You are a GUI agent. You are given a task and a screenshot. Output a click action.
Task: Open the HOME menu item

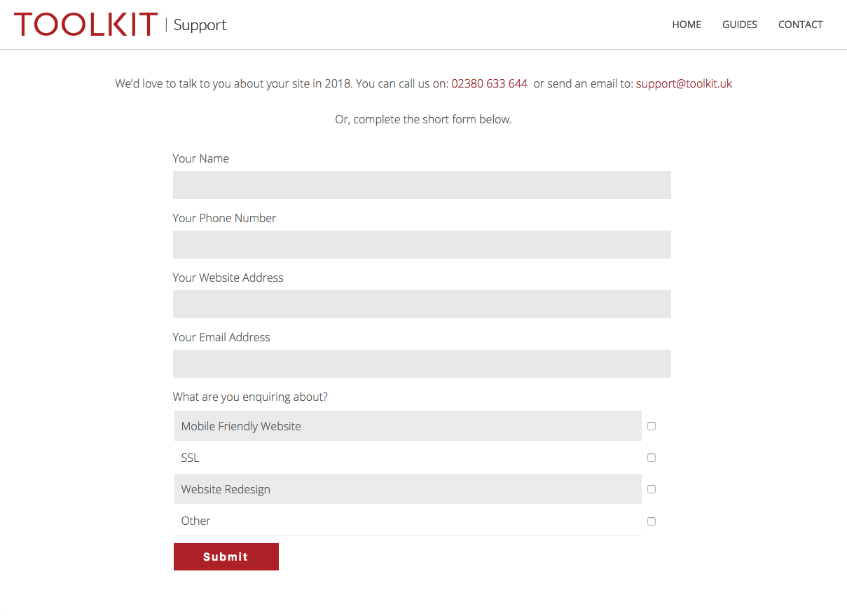687,25
